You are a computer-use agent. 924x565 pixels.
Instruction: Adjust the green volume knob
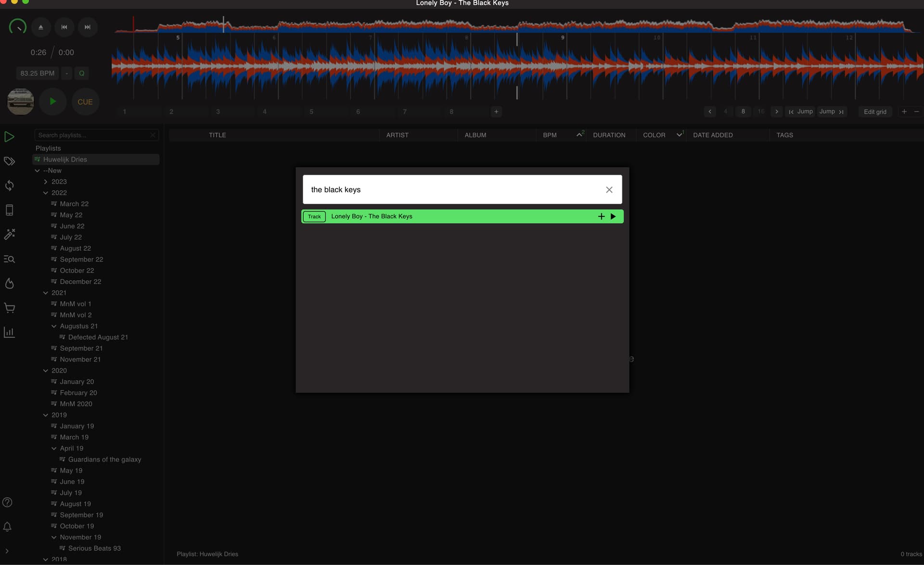tap(18, 27)
